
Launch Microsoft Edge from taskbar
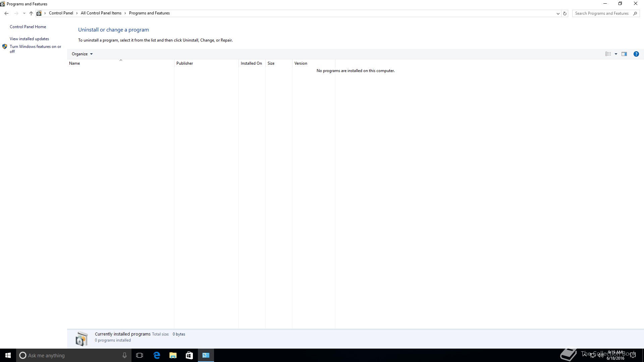[157, 355]
